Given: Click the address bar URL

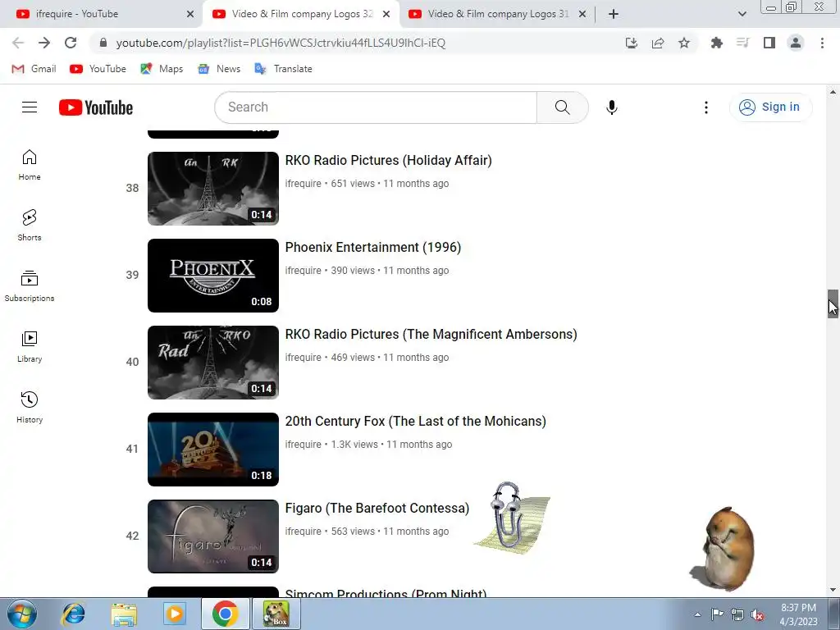Looking at the screenshot, I should coord(281,43).
